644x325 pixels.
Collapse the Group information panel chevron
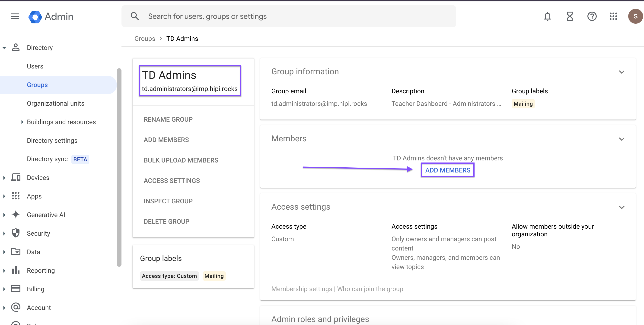(x=622, y=72)
